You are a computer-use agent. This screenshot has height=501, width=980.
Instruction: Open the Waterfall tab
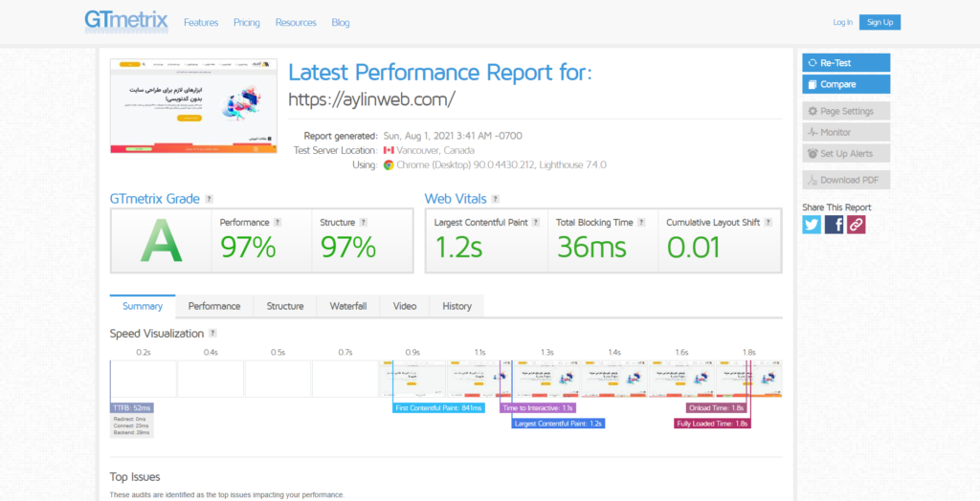pos(348,306)
